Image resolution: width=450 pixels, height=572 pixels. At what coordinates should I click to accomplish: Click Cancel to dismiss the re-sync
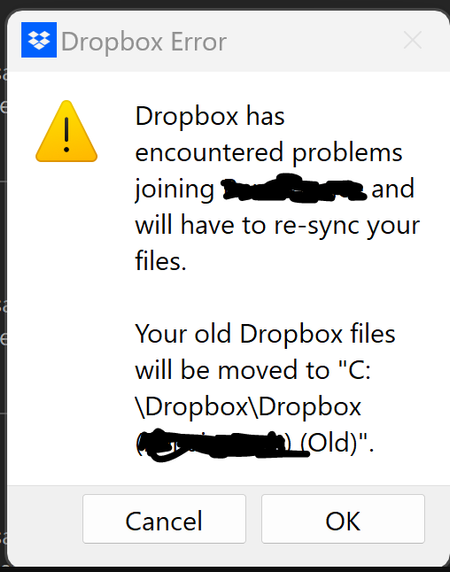pyautogui.click(x=164, y=519)
